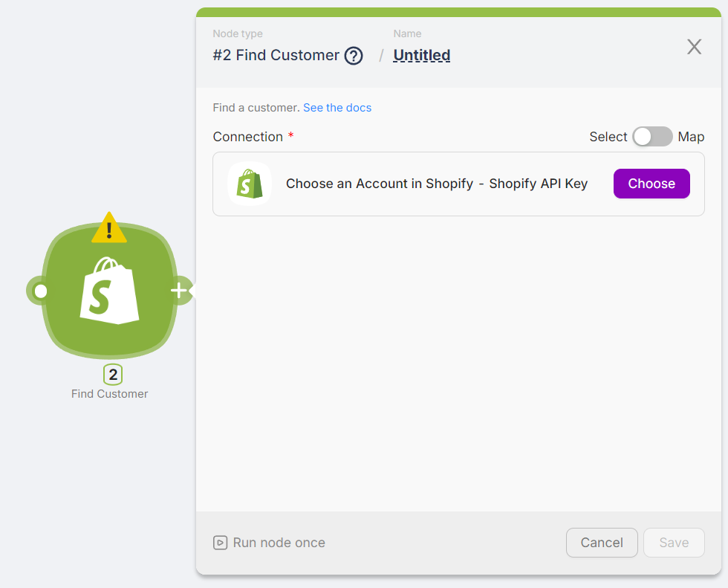The image size is (728, 588).
Task: Click the Select label next to the switch
Action: [x=608, y=137]
